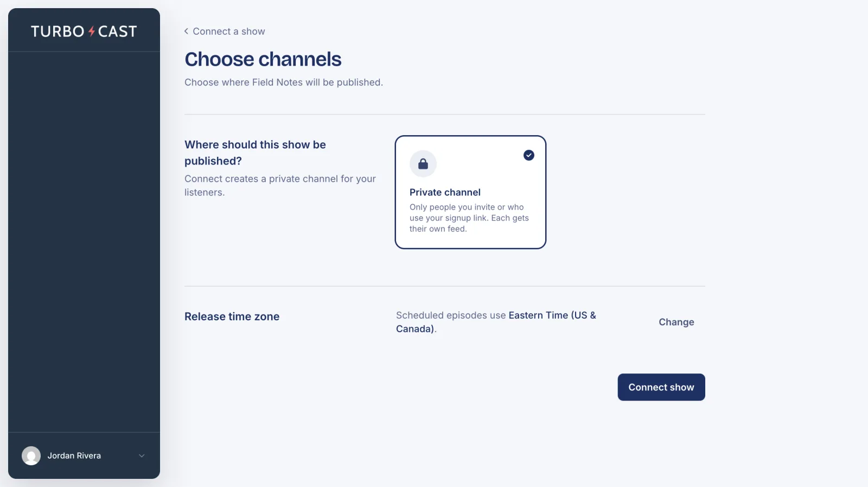The width and height of the screenshot is (868, 487).
Task: Click 'Where should this show be published?' heading
Action: tap(255, 153)
